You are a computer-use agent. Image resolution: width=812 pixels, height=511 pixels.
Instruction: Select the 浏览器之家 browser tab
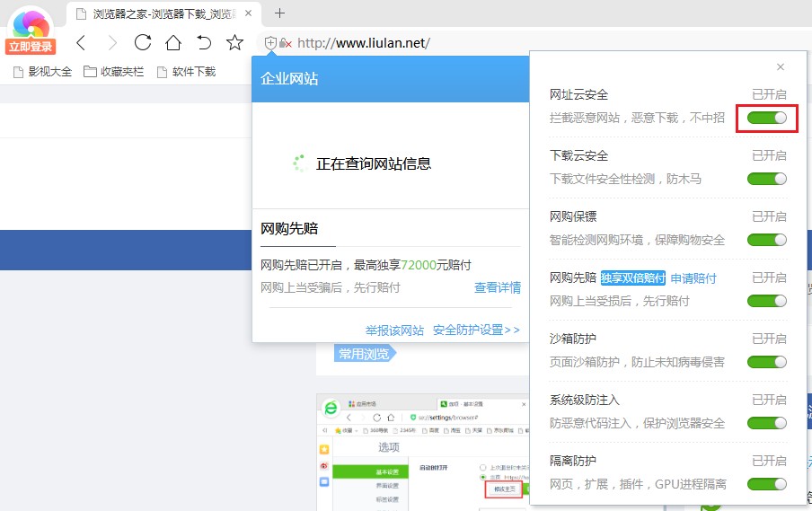click(163, 13)
